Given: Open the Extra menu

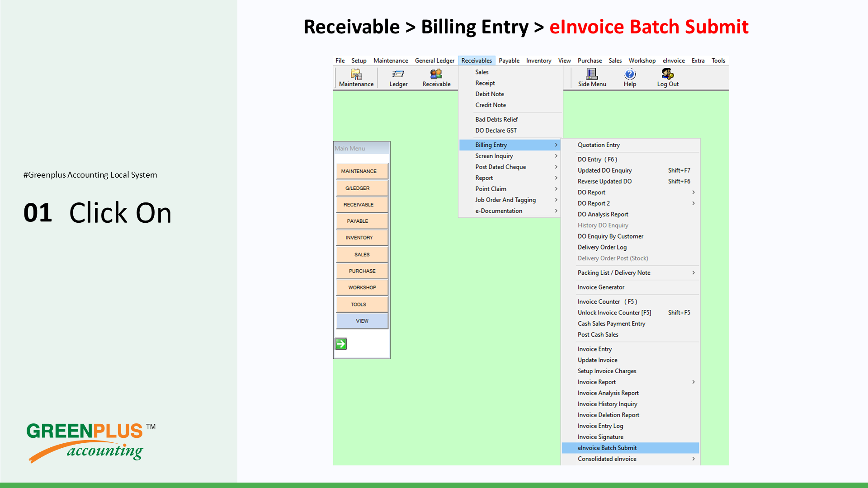Looking at the screenshot, I should 698,61.
